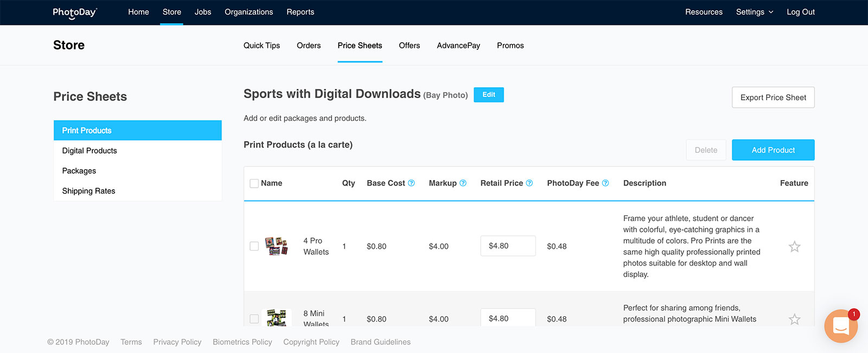Open the Reports menu item
Image resolution: width=868 pixels, height=353 pixels.
point(301,12)
